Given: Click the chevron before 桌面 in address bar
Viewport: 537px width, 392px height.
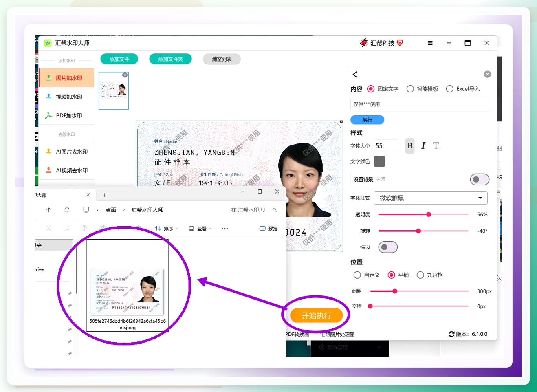Looking at the screenshot, I should 97,210.
